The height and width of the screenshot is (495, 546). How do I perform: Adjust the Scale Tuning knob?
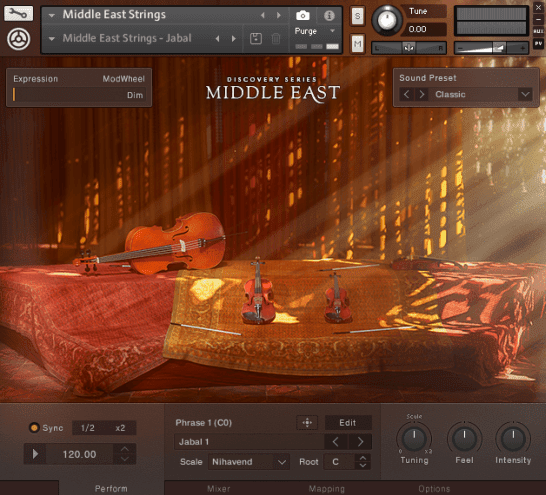(414, 438)
